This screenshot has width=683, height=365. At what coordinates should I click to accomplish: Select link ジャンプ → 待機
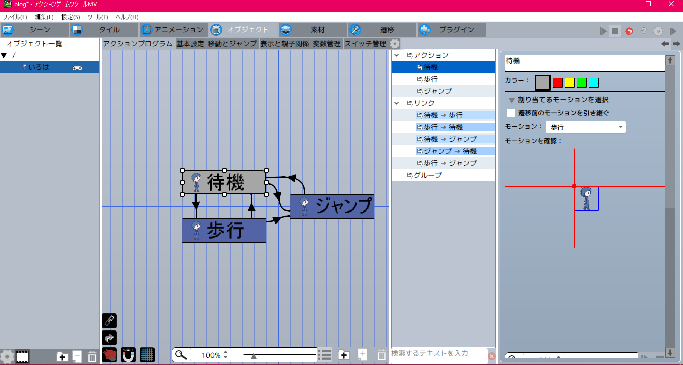[443, 151]
